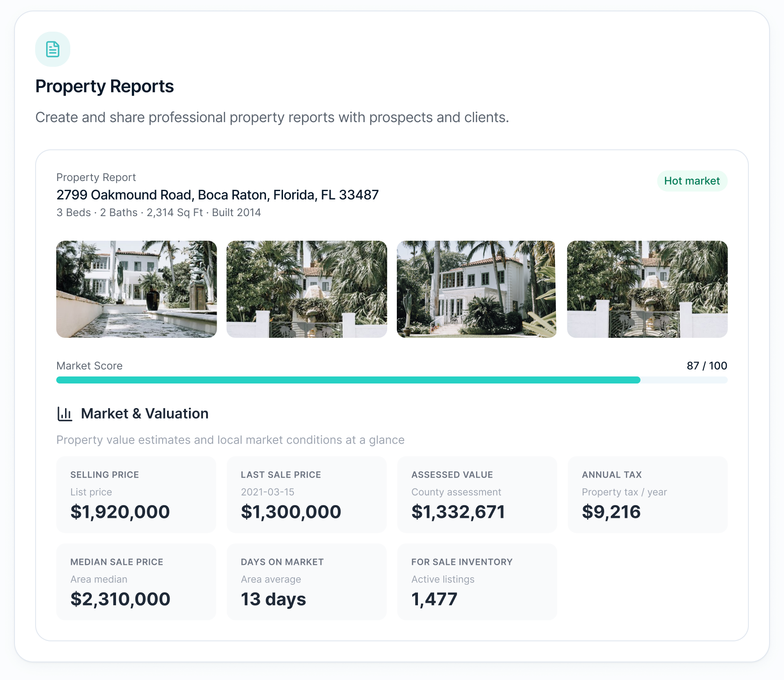Viewport: 784px width, 680px height.
Task: Click the description about creating and sharing reports
Action: 272,118
